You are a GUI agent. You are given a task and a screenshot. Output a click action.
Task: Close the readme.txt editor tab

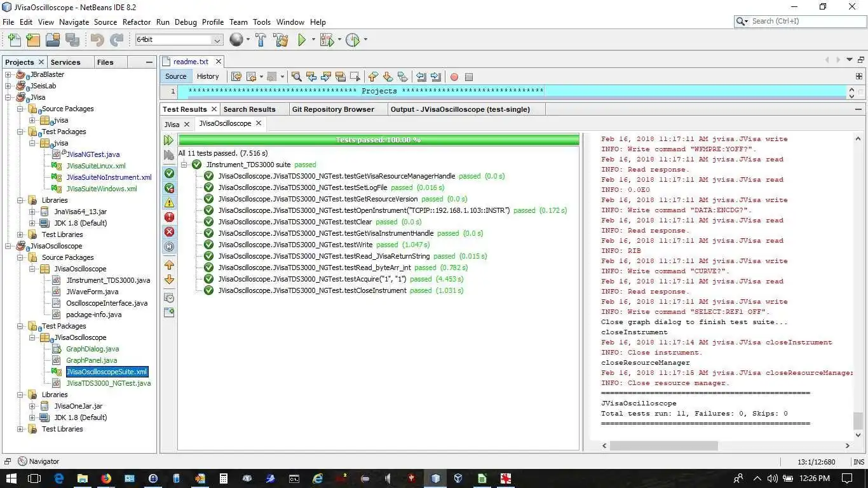218,62
